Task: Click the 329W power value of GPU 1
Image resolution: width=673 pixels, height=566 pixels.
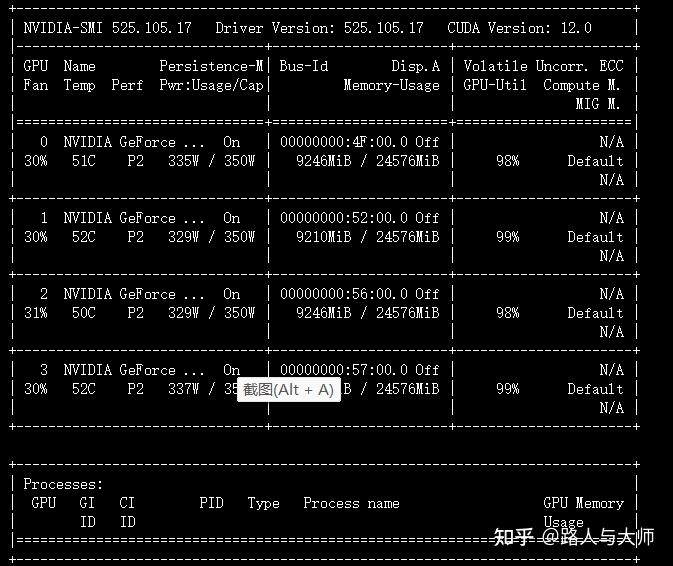Action: [x=184, y=237]
